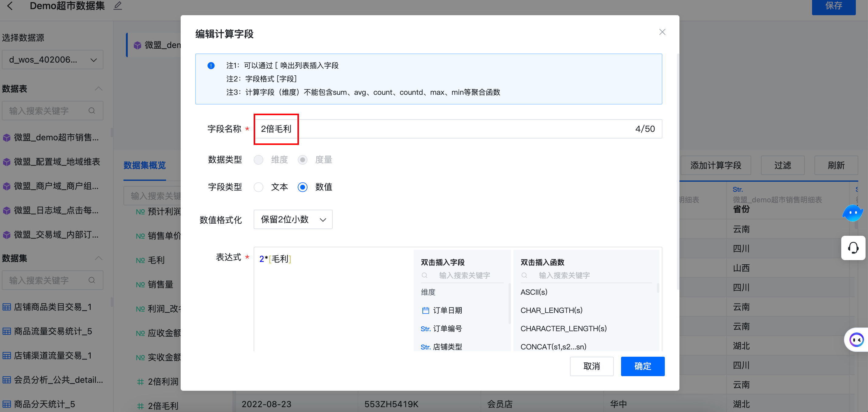Click the 553ZH5419K order cell
Viewport: 868px width, 412px height.
click(391, 404)
